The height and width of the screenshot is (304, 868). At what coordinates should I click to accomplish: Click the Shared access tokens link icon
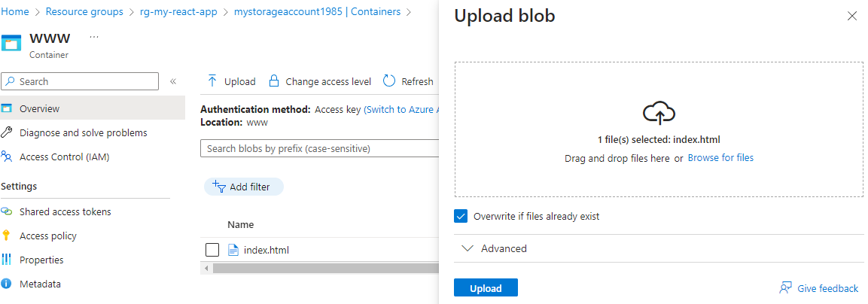pos(7,211)
